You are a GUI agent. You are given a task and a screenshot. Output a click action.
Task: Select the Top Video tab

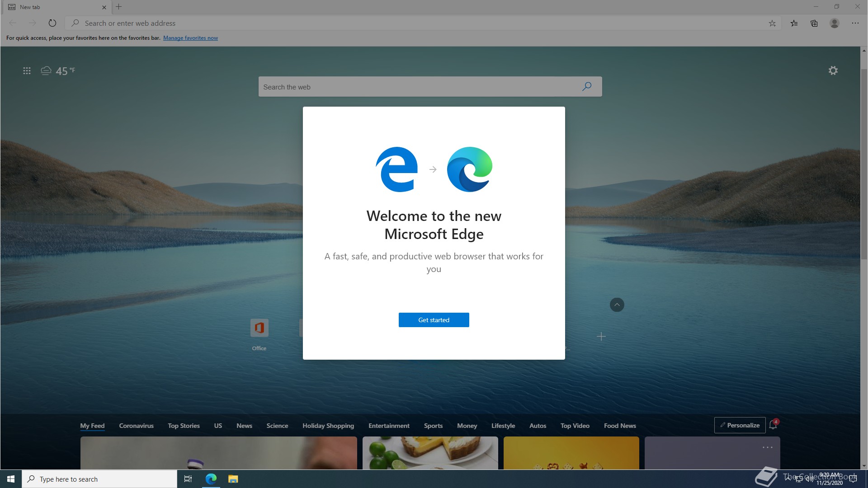click(575, 426)
